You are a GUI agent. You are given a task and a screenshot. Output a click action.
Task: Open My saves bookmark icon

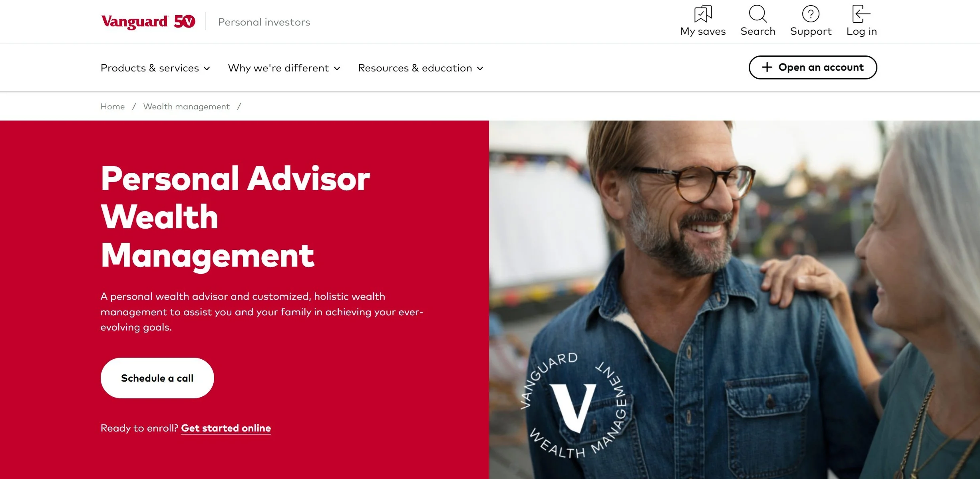[x=703, y=14]
